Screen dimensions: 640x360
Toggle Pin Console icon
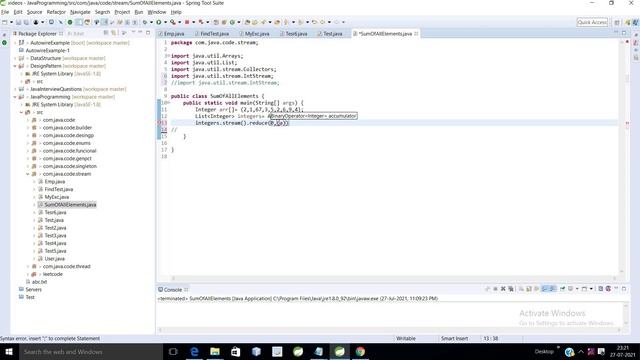pos(562,289)
